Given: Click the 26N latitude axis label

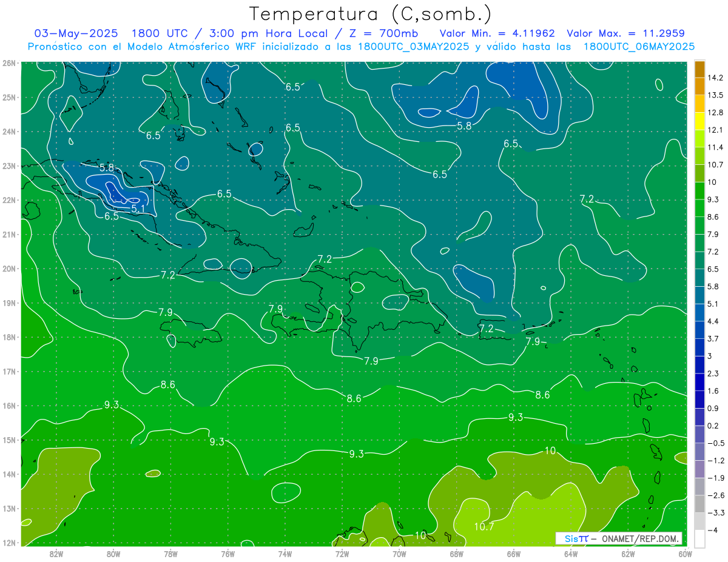Looking at the screenshot, I should pos(8,63).
